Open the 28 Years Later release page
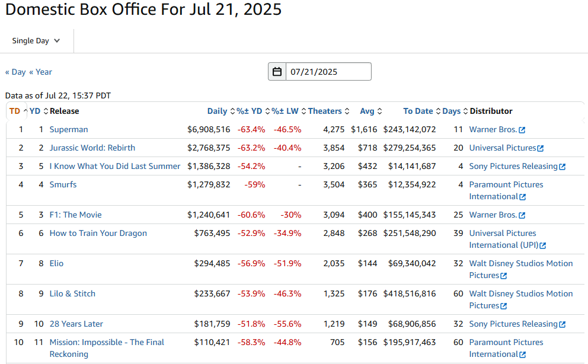Screen dimensions: 588x364 [x=76, y=324]
